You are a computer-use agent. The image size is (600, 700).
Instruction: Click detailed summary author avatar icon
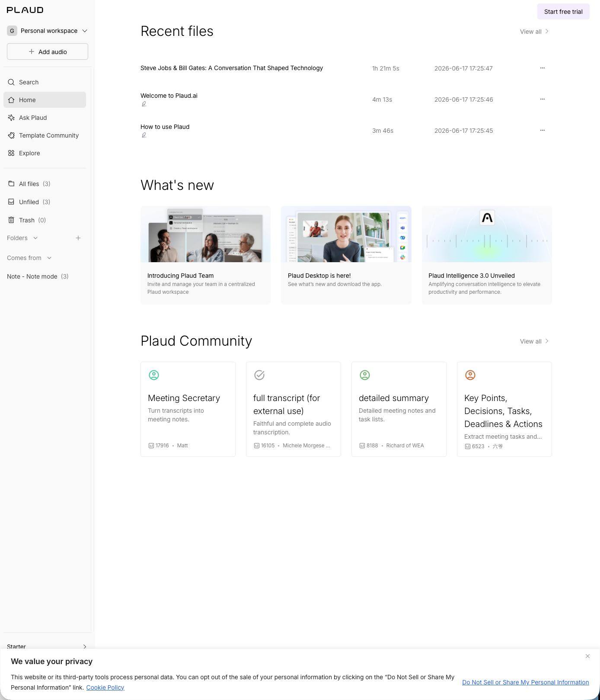point(365,375)
